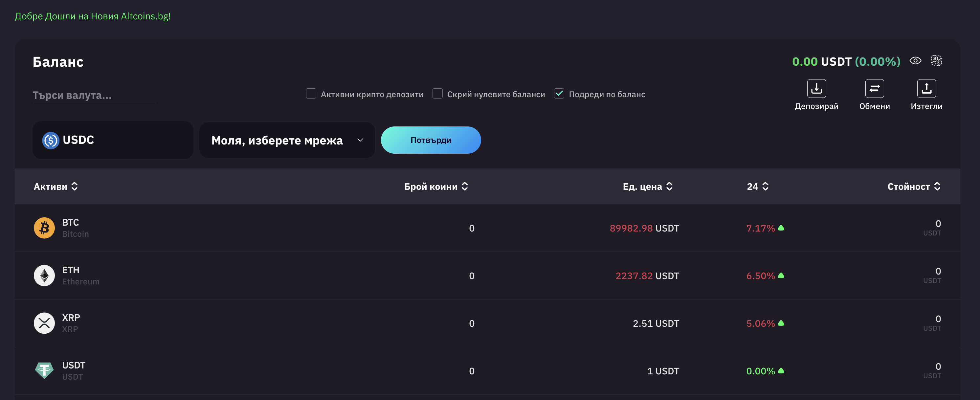Click the currency conversion coins icon
This screenshot has height=400, width=980.
[x=936, y=60]
